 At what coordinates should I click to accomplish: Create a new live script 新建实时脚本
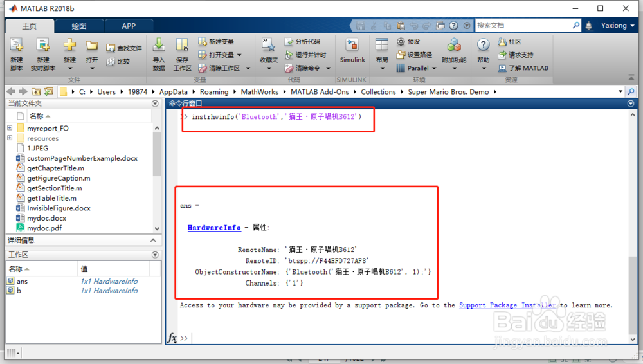click(x=42, y=54)
